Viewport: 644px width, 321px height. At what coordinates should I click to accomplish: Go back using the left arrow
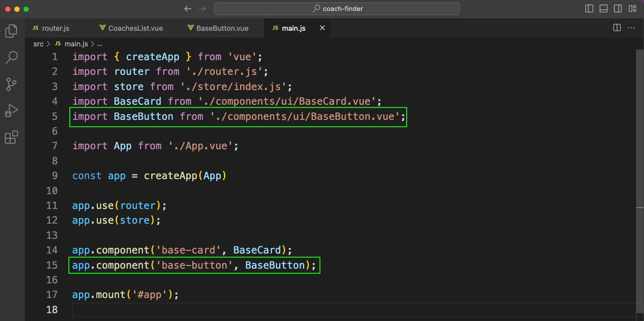tap(187, 9)
